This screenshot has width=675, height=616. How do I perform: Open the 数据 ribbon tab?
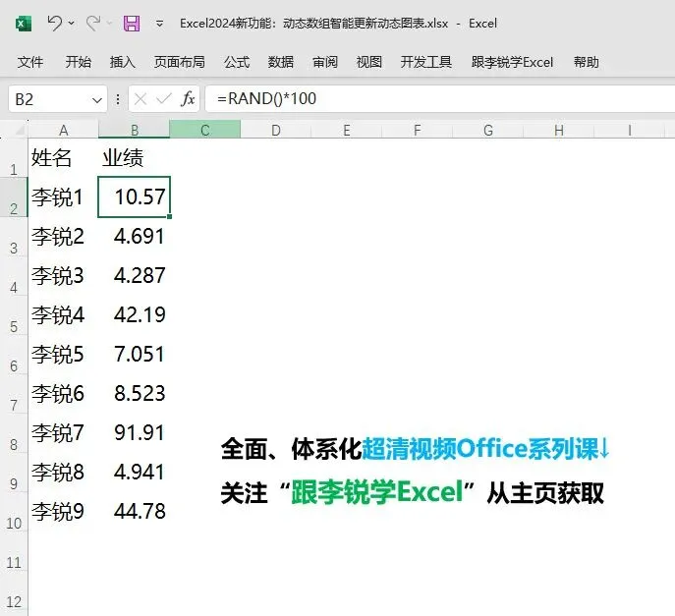pyautogui.click(x=281, y=62)
